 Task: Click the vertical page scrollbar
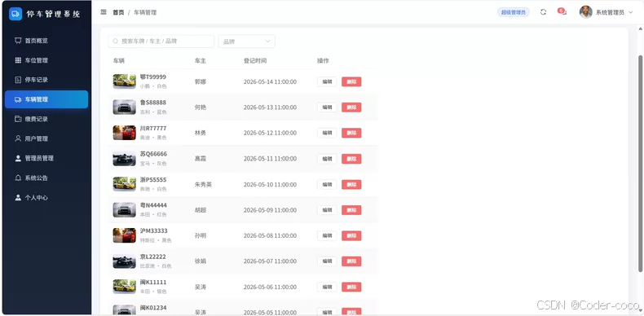coord(640,164)
